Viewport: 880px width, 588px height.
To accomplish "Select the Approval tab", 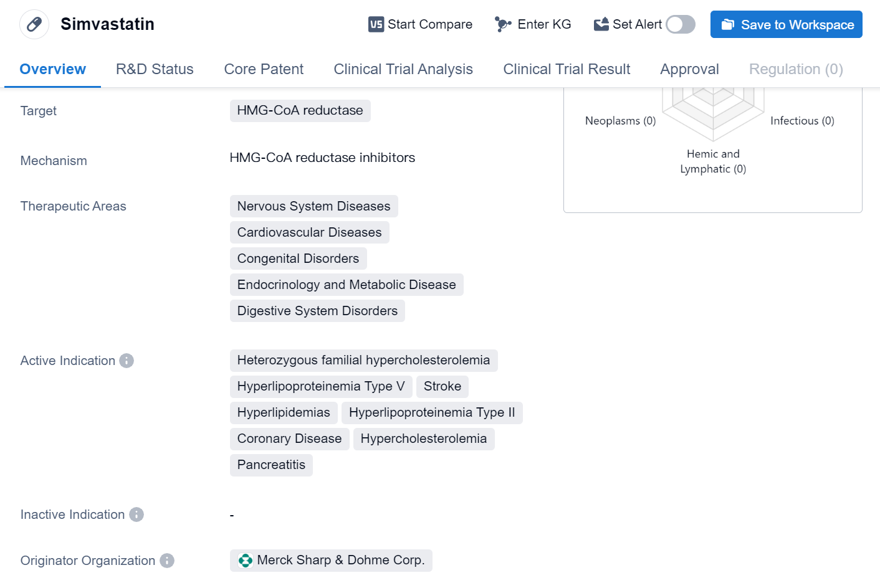I will pyautogui.click(x=689, y=69).
